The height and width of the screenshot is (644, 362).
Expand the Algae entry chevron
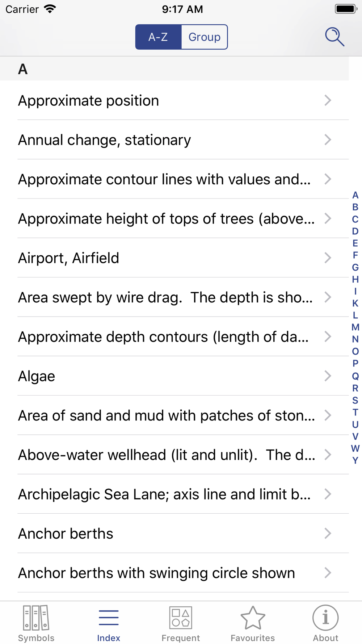(x=328, y=376)
